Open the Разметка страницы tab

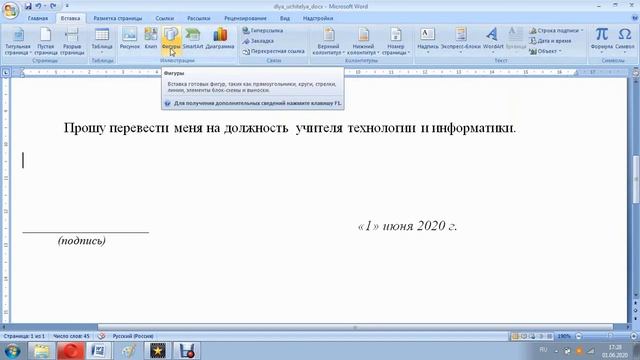pyautogui.click(x=118, y=18)
